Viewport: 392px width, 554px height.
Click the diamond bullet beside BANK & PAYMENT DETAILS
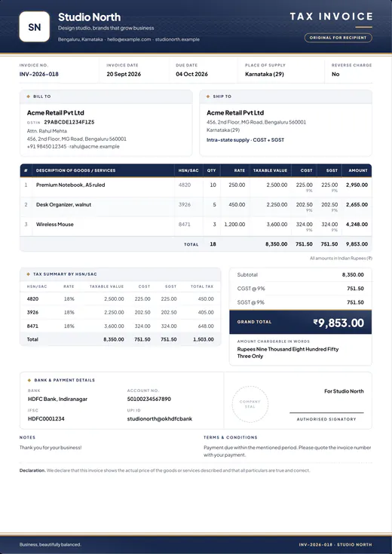coord(29,380)
